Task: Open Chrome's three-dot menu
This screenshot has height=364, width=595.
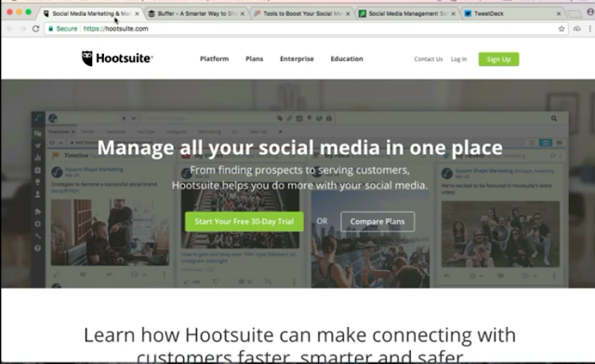Action: pyautogui.click(x=589, y=29)
